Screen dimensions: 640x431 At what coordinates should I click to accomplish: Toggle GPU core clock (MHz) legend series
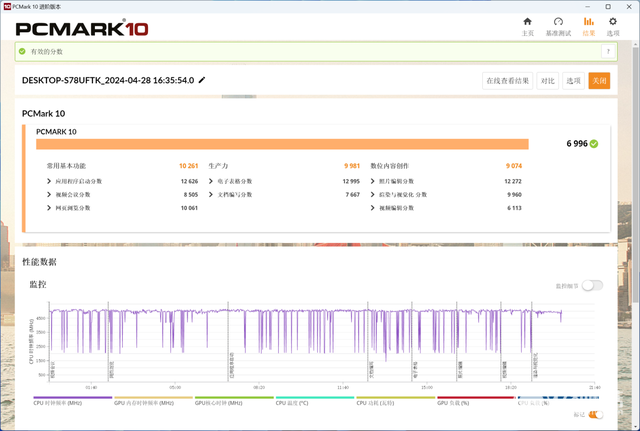tap(234, 400)
